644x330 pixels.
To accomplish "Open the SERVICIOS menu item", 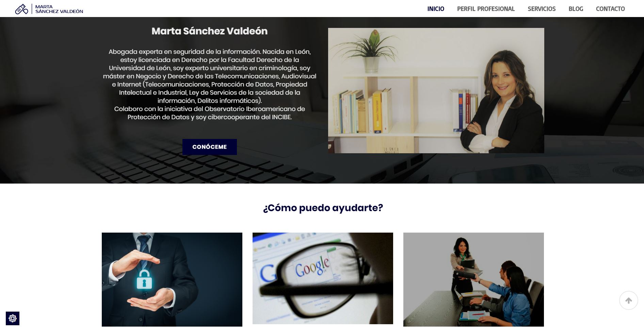I will pyautogui.click(x=542, y=9).
